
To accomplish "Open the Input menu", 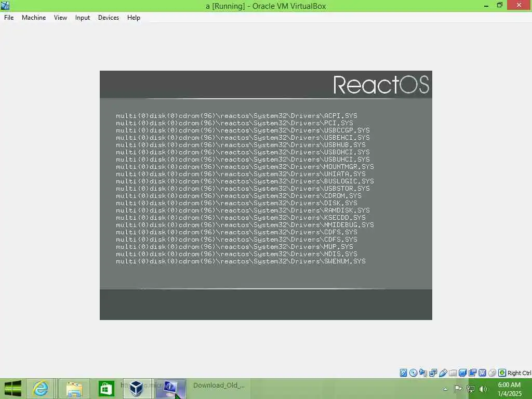I will point(83,18).
